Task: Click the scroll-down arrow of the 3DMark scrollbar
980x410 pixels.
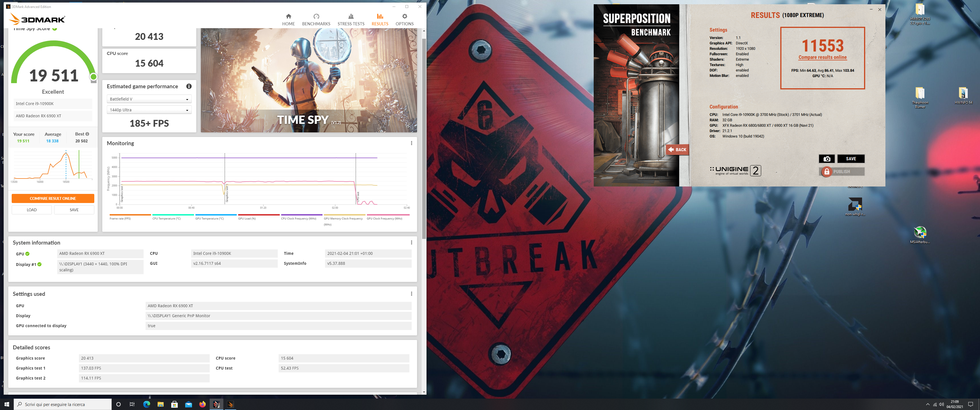Action: point(424,392)
